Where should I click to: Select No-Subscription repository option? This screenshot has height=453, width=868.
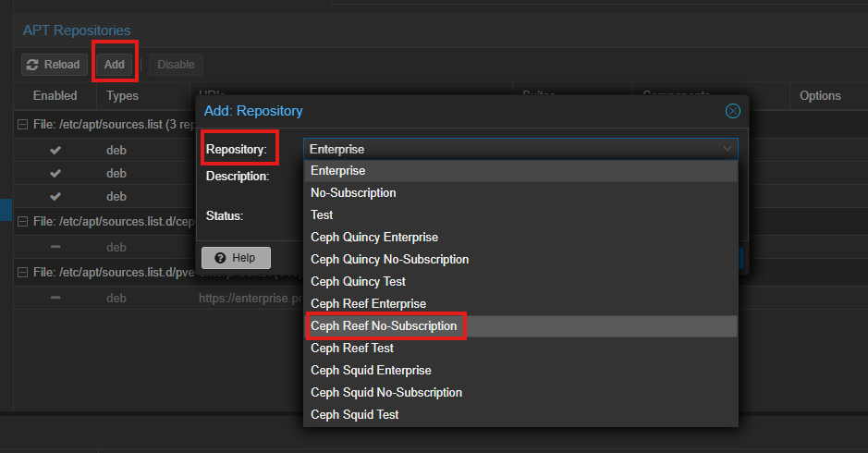click(x=521, y=192)
